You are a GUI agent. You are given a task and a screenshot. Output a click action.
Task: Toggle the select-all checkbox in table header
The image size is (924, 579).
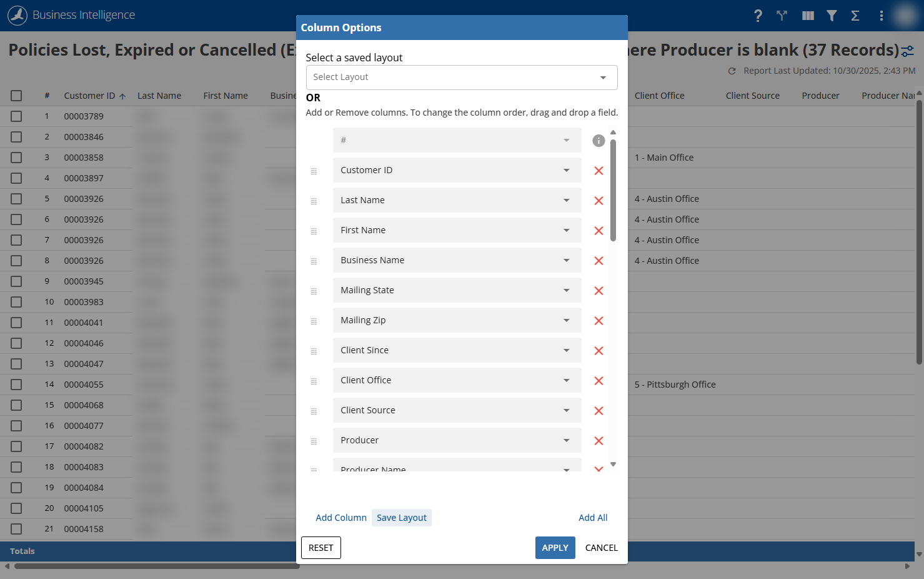coord(16,96)
